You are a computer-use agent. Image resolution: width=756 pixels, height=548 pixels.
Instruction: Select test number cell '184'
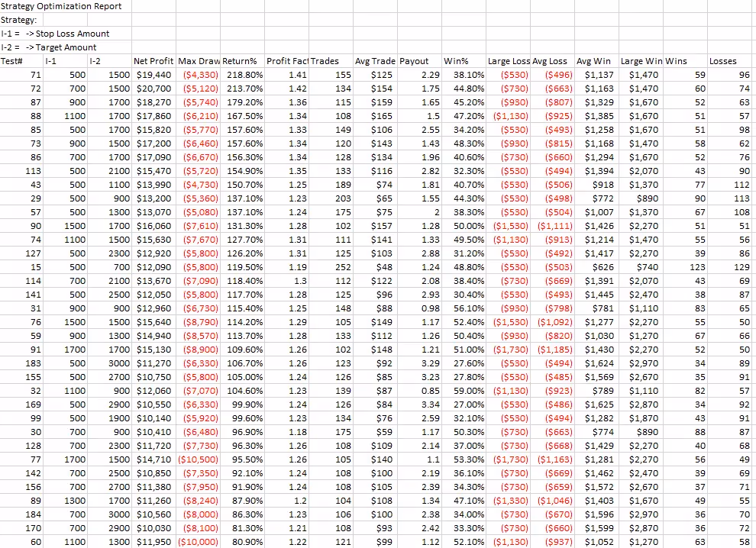coord(21,514)
